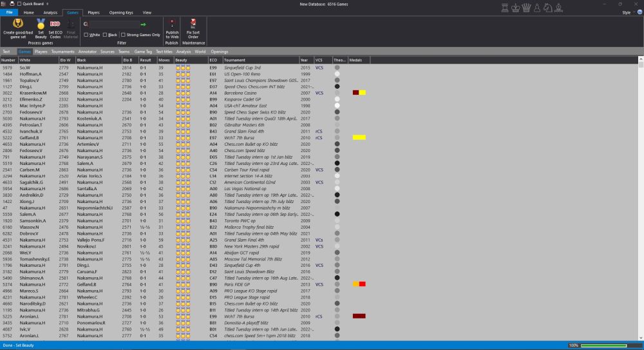The width and height of the screenshot is (644, 350).
Task: Click Create good/bad game set icon
Action: 17,24
